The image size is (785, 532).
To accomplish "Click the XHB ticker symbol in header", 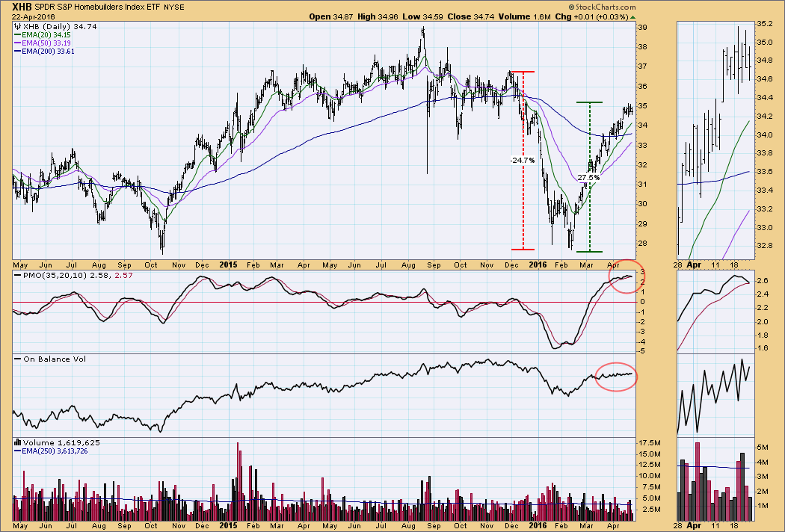I will click(22, 7).
